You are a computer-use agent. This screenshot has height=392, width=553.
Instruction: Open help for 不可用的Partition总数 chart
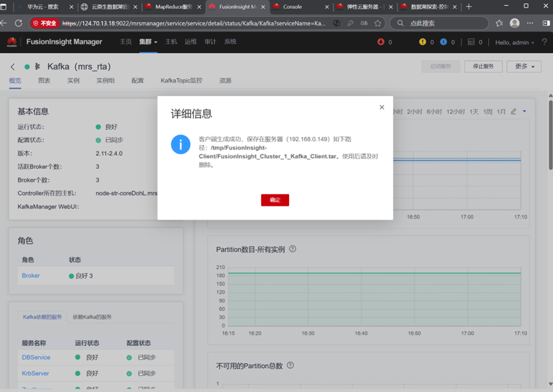coord(290,365)
